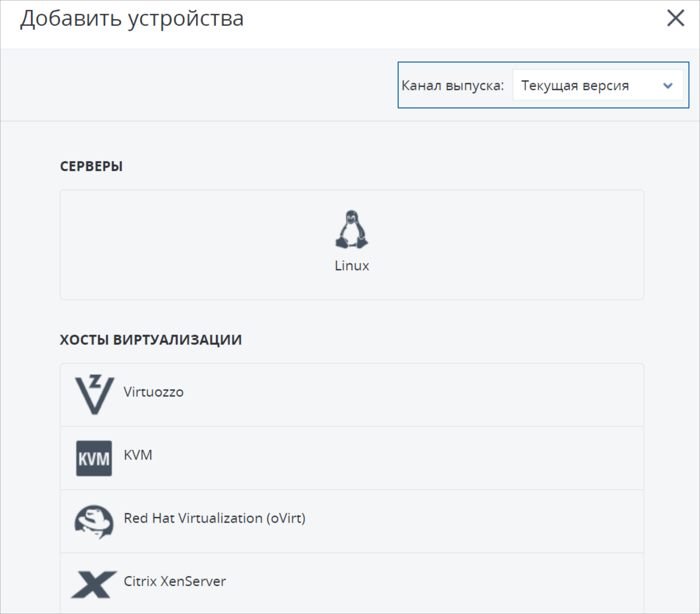Image resolution: width=700 pixels, height=614 pixels.
Task: Choose the Citrix XenServer X icon
Action: [x=94, y=585]
